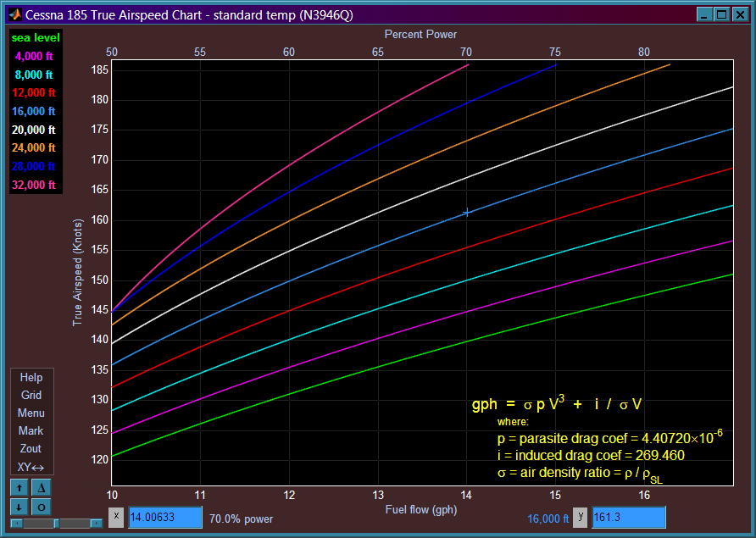756x538 pixels.
Task: Toggle the 12,000 ft trace legend
Action: pos(34,92)
